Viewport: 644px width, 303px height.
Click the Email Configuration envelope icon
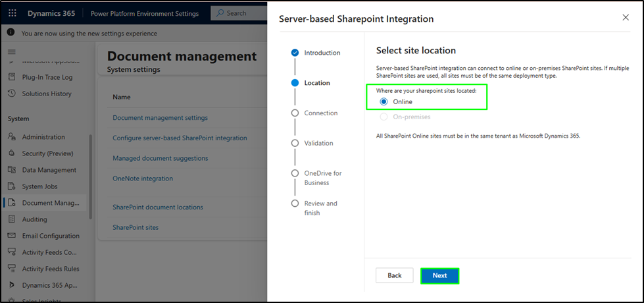coord(12,236)
